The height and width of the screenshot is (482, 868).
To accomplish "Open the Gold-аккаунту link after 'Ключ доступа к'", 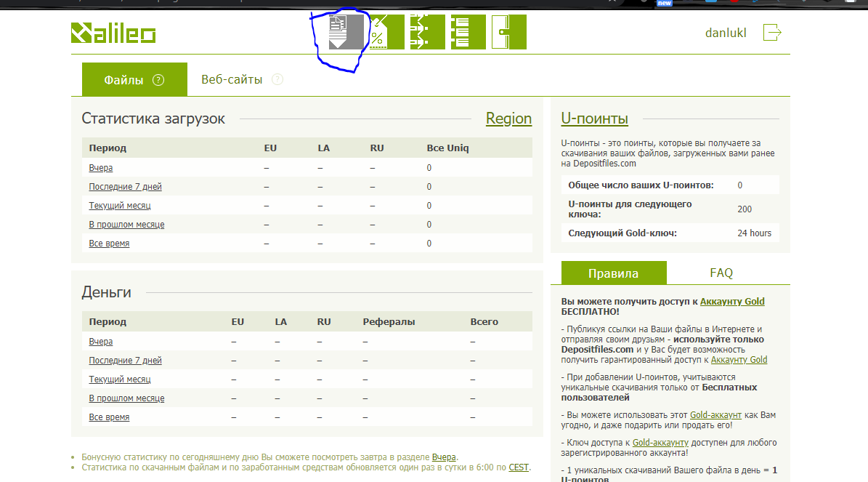I will (660, 443).
